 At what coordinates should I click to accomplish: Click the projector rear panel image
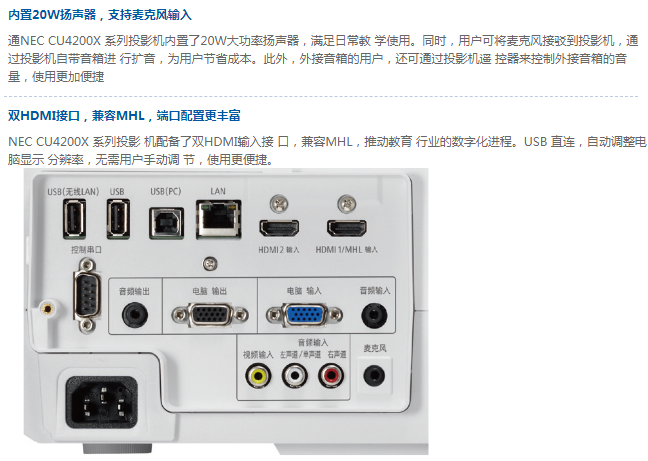(x=226, y=311)
